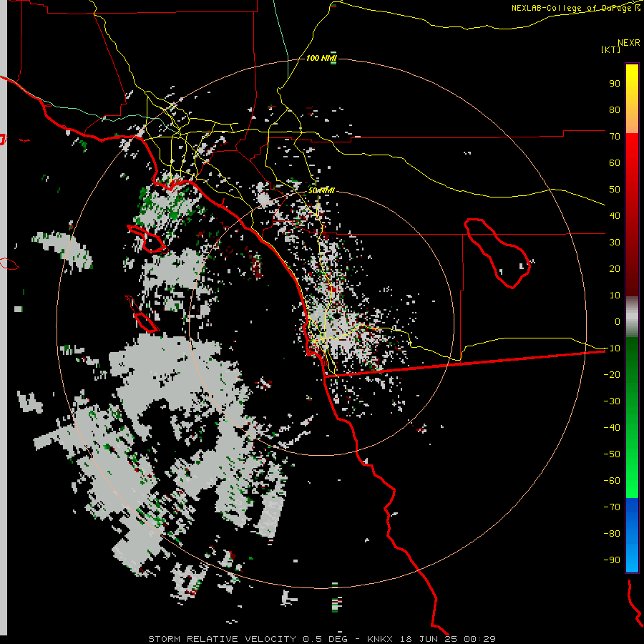Pick the blue color bar segment

pyautogui.click(x=632, y=535)
